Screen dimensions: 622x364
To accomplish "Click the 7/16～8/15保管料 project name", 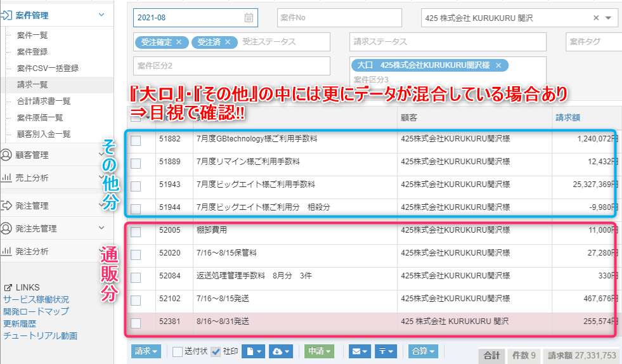I will click(226, 253).
